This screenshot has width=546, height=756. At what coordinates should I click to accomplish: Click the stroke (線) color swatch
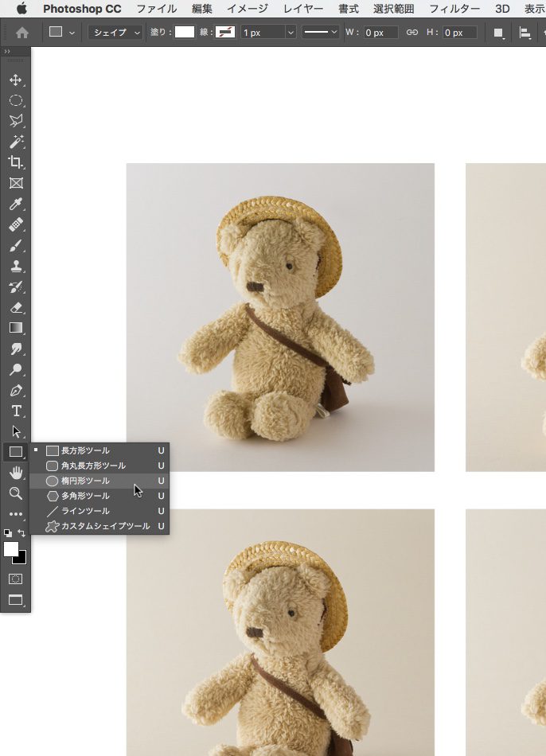[x=224, y=33]
